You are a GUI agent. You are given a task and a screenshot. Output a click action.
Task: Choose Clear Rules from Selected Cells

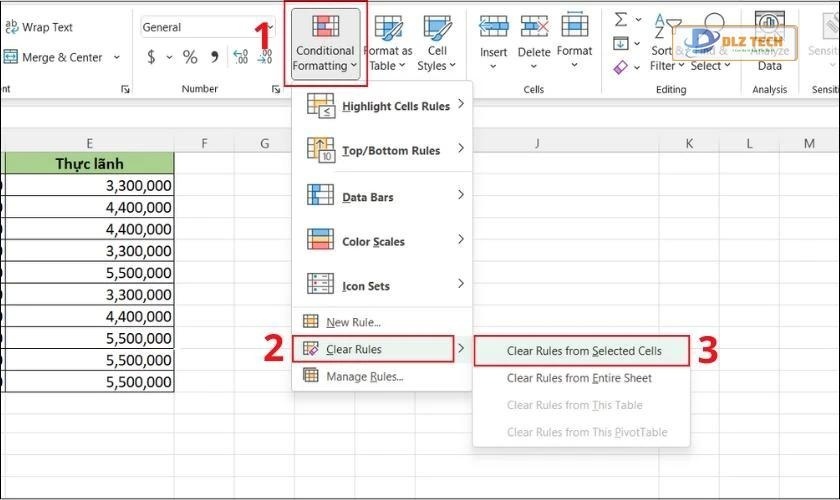tap(583, 351)
